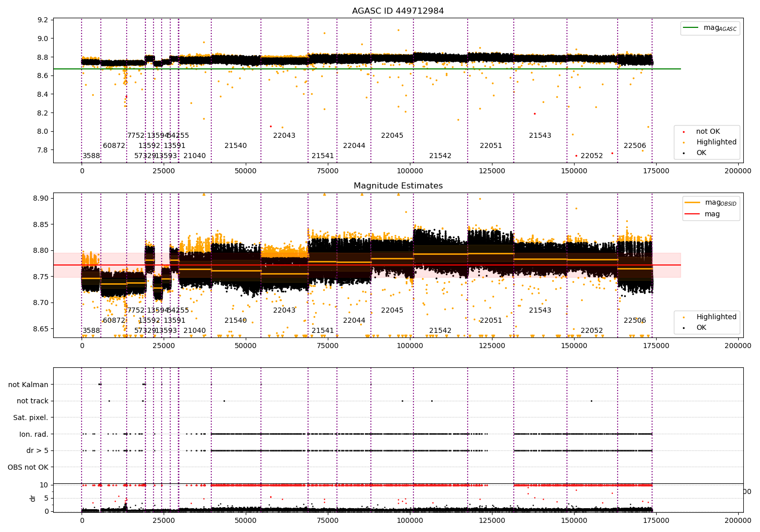
Task: Click OBSID label 22045 in Magnitude Estimates plot
Action: tap(392, 311)
